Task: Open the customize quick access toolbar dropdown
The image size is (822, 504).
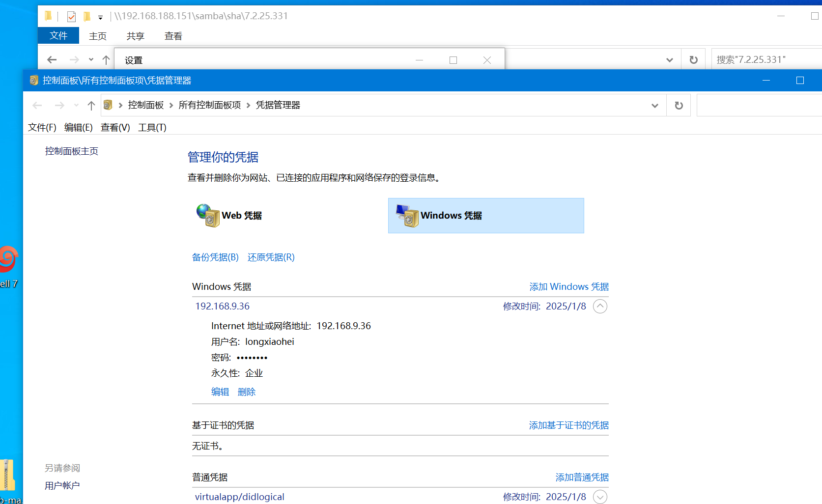Action: point(100,17)
